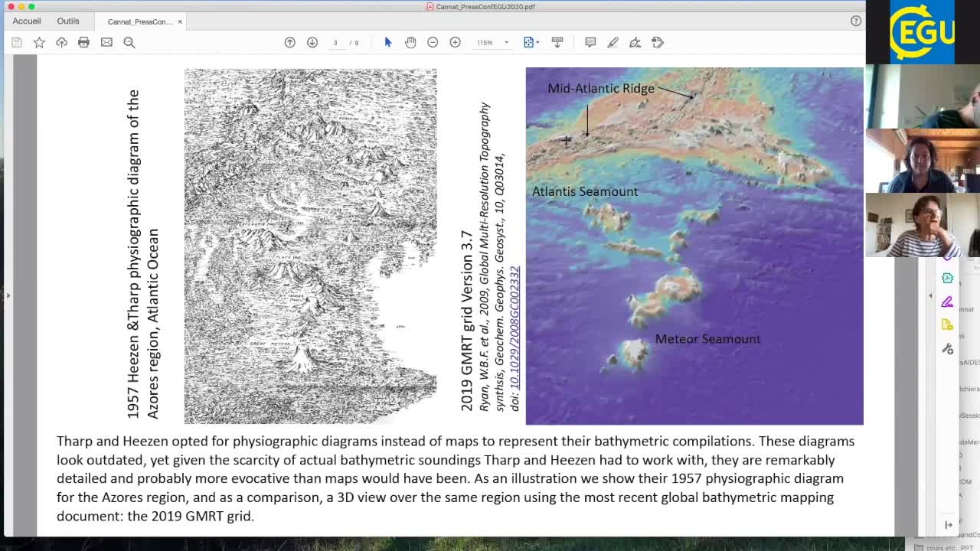Go to next page arrow
The width and height of the screenshot is (980, 551).
click(x=312, y=42)
